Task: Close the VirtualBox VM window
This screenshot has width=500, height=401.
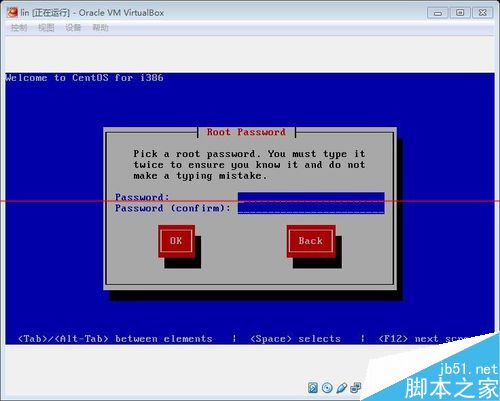Action: [x=482, y=13]
